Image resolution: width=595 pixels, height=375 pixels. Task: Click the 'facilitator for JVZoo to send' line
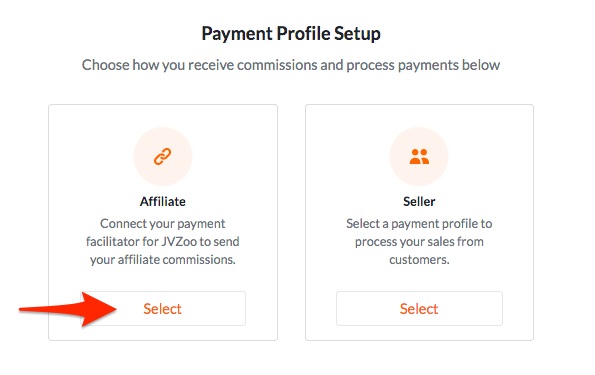(x=163, y=242)
